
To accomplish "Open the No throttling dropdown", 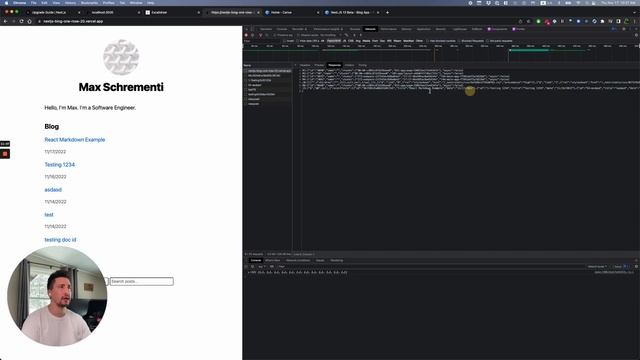I will pos(331,35).
